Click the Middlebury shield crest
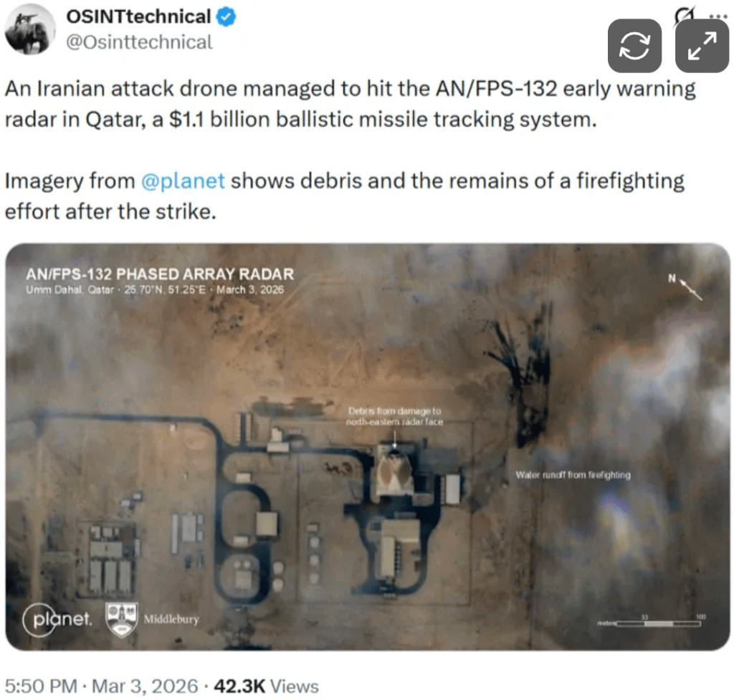734x700 pixels. point(122,620)
